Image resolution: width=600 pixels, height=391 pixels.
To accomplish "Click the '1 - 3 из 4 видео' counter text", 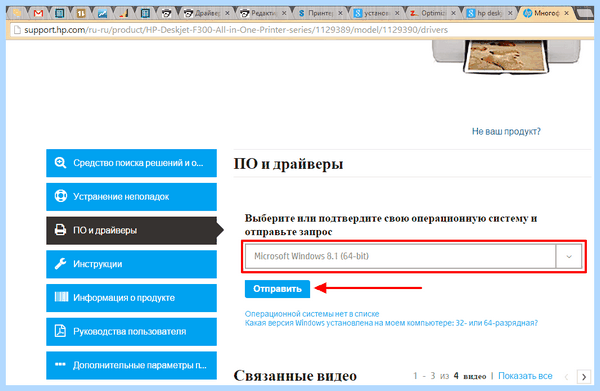I will coord(449,376).
